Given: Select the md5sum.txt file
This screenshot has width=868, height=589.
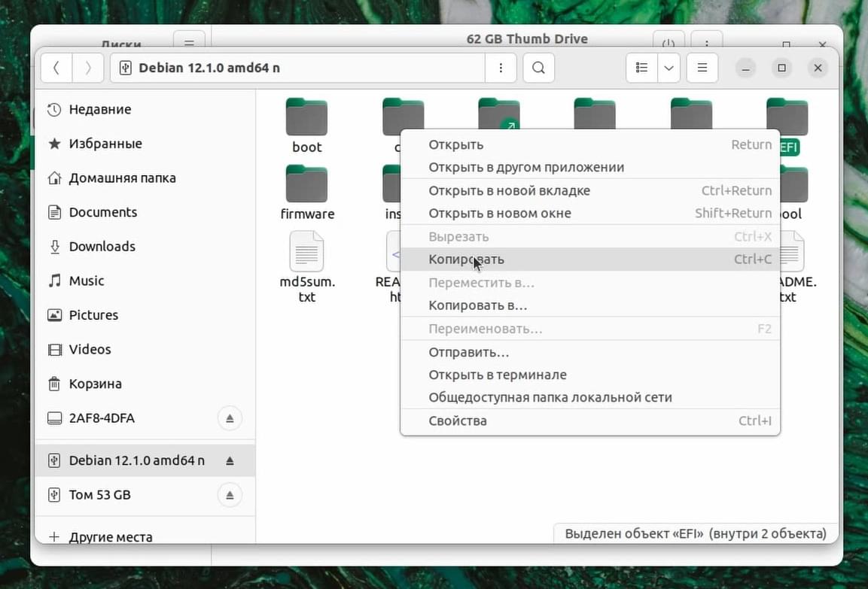Looking at the screenshot, I should click(x=307, y=267).
